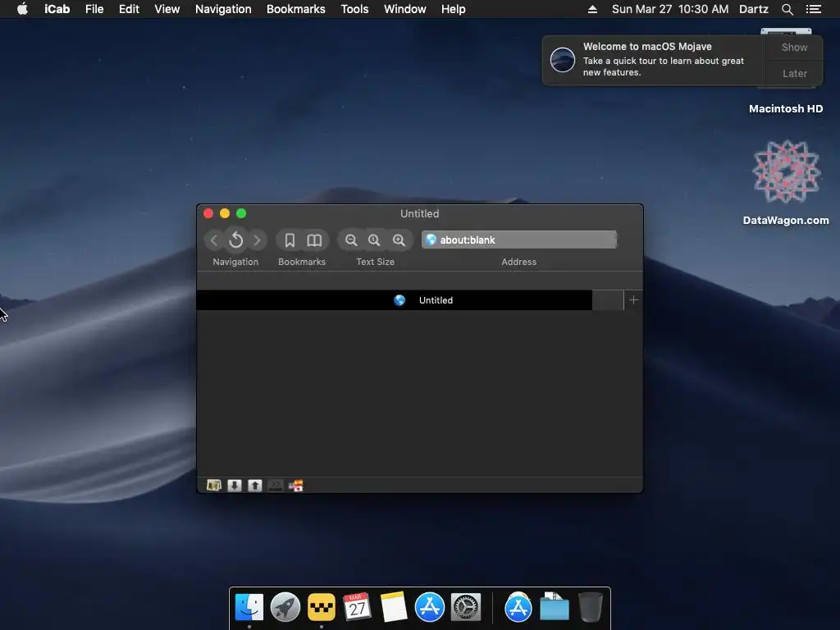Select the Untitled tab
This screenshot has height=630, width=840.
[x=395, y=300]
